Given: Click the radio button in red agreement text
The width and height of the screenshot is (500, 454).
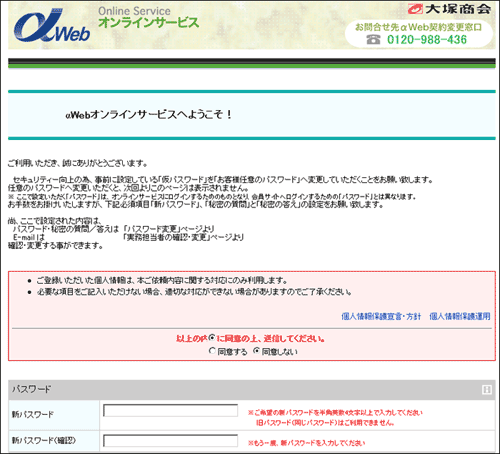Looking at the screenshot, I should (212, 338).
